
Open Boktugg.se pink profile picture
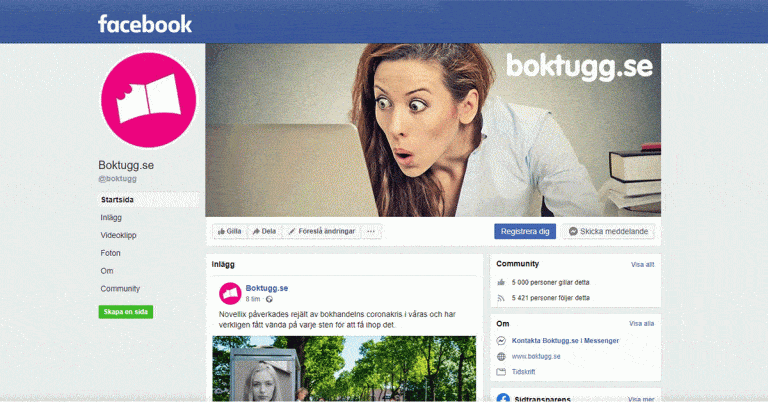coord(148,100)
